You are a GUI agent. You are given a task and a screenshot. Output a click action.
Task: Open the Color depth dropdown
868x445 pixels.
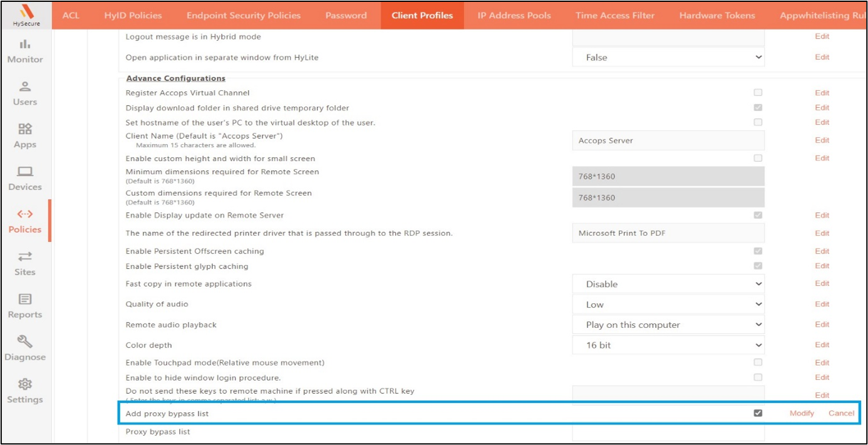point(668,345)
